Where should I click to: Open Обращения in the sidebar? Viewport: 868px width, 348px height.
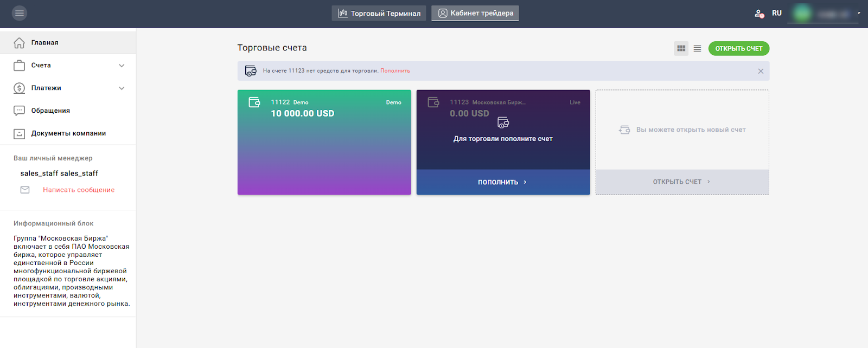click(x=68, y=111)
